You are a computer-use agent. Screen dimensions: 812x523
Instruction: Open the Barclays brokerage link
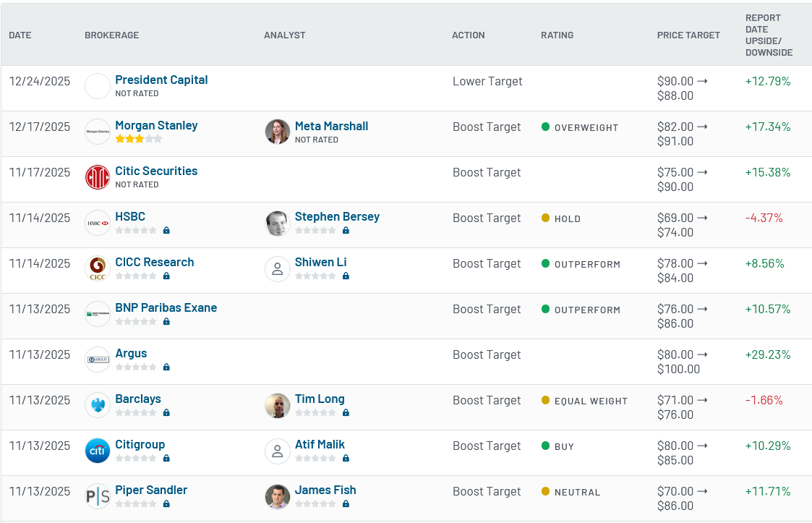coord(138,399)
